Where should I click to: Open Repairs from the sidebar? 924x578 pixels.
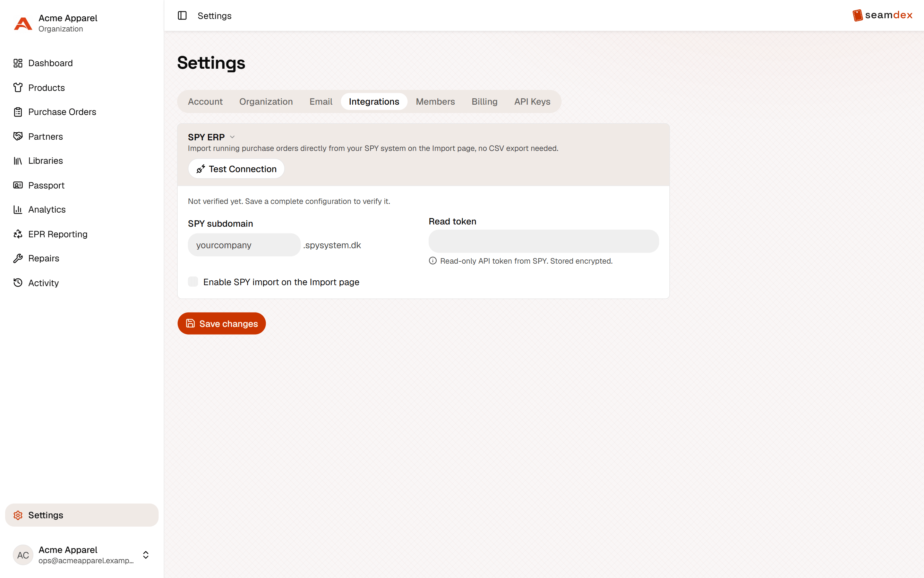pyautogui.click(x=82, y=258)
